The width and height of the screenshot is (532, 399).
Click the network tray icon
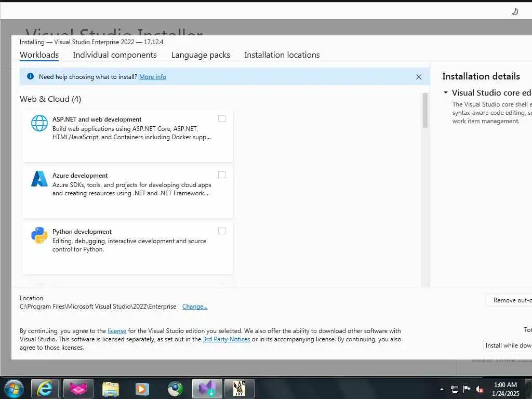tap(454, 389)
